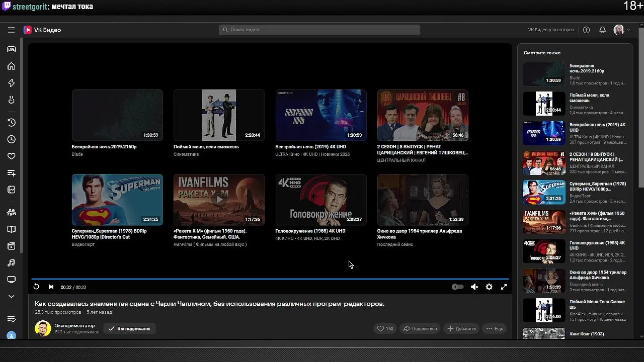Open watch history icon in sidebar
644x362 pixels.
point(11,122)
